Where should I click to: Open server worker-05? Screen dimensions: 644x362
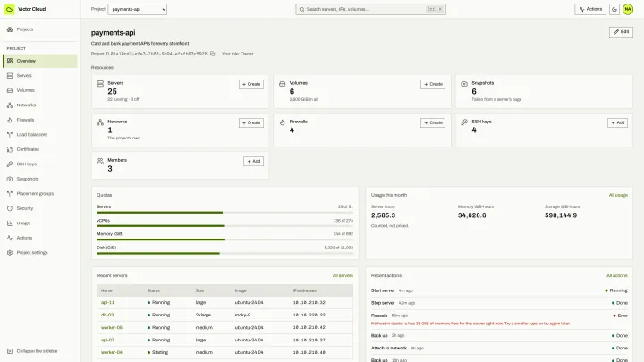pyautogui.click(x=112, y=328)
